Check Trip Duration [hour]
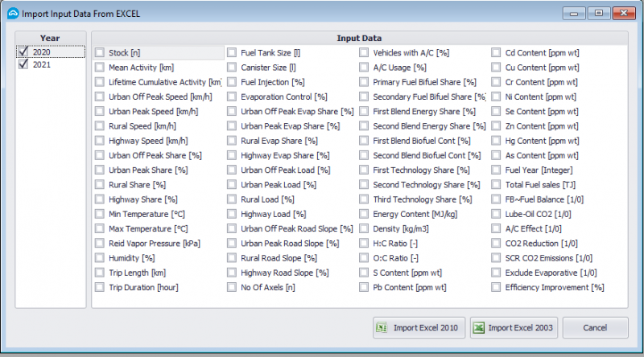644x357 pixels. tap(99, 287)
